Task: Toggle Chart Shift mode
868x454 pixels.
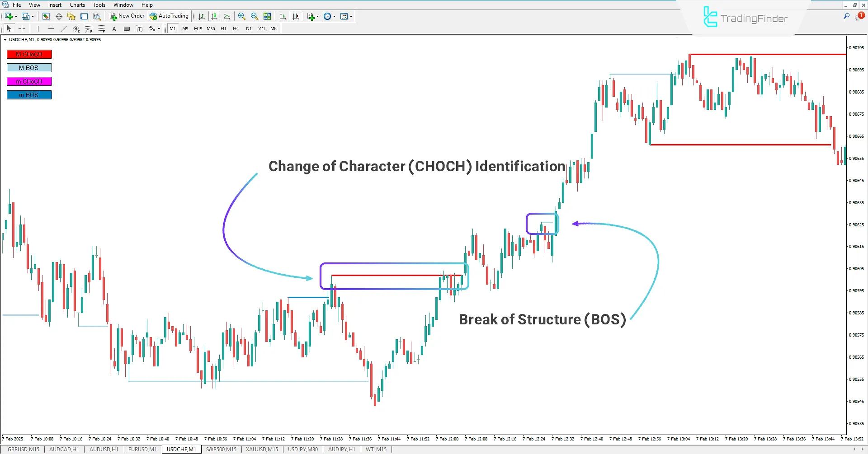Action: pos(296,16)
